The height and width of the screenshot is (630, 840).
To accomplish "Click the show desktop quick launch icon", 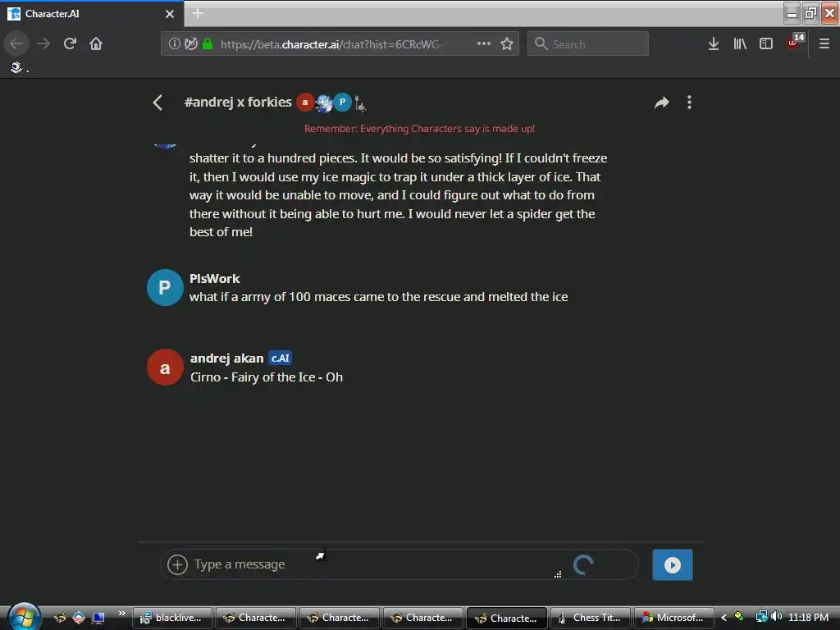I will 98,618.
